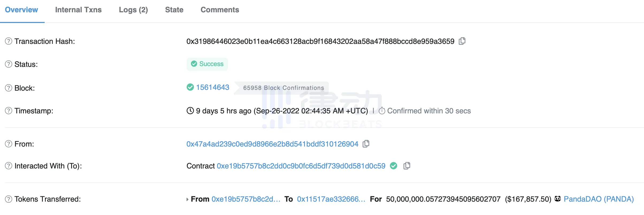The height and width of the screenshot is (215, 644).
Task: Click the Transaction Hash help question icon
Action: 9,41
